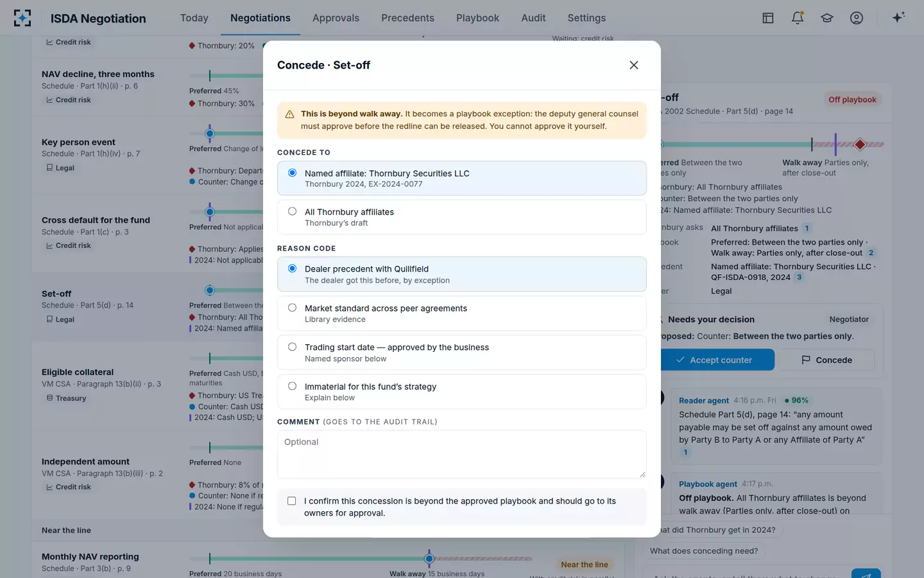Tick the confirm concession beyond playbook checkbox
This screenshot has height=578, width=924.
tap(292, 501)
